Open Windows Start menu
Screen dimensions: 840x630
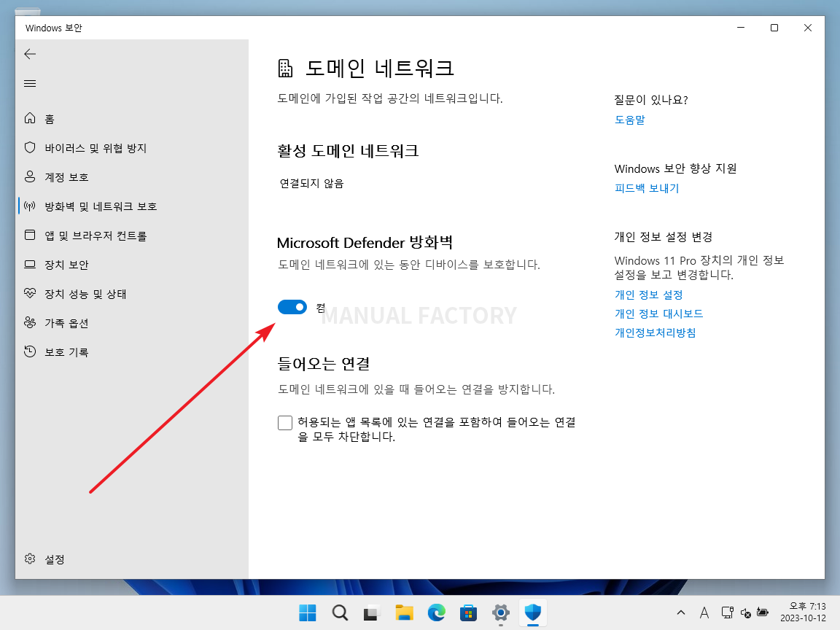(308, 612)
